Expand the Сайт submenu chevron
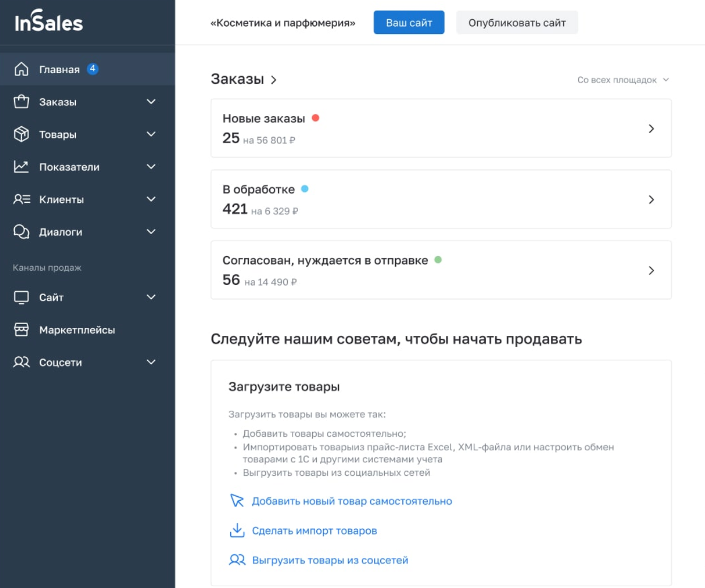Screen dimensions: 705x588 click(151, 297)
